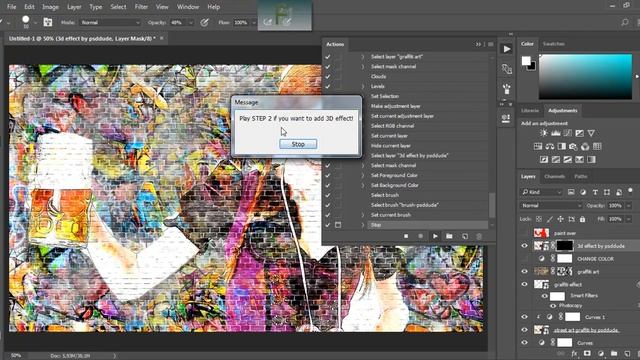Toggle checkmark for 'Select layer "graffiti art"' step

pyautogui.click(x=328, y=57)
